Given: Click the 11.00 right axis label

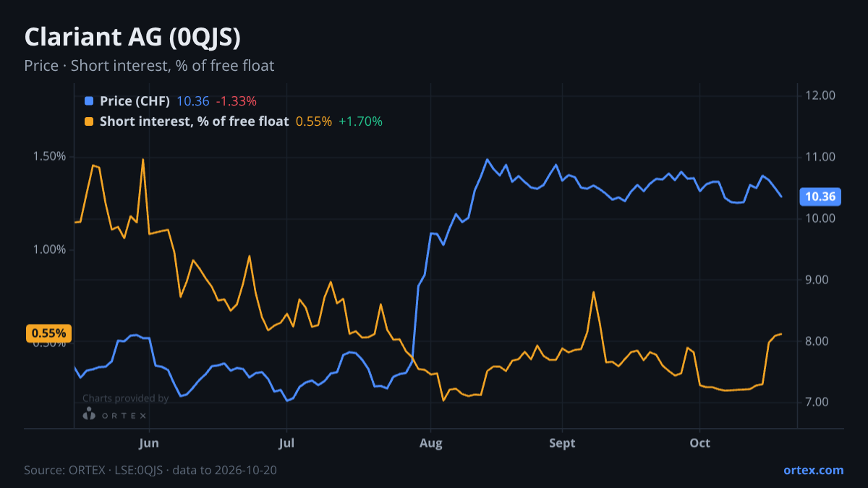Looking at the screenshot, I should pos(820,157).
